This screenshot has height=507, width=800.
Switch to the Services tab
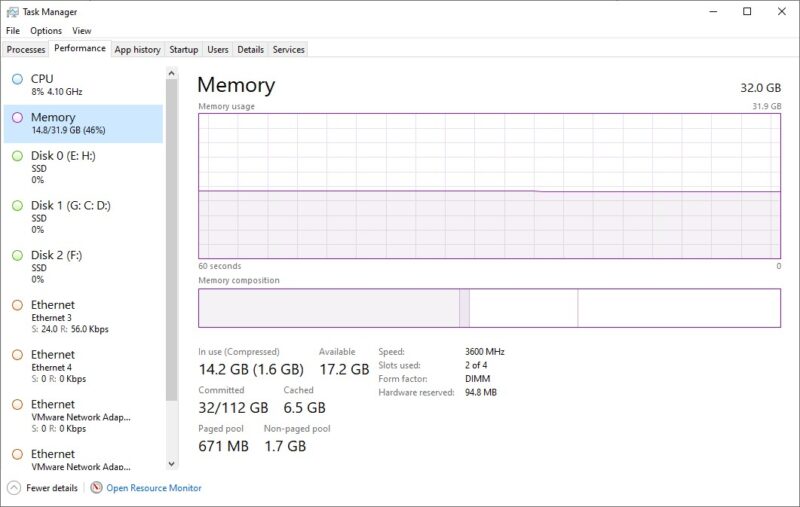coord(288,49)
